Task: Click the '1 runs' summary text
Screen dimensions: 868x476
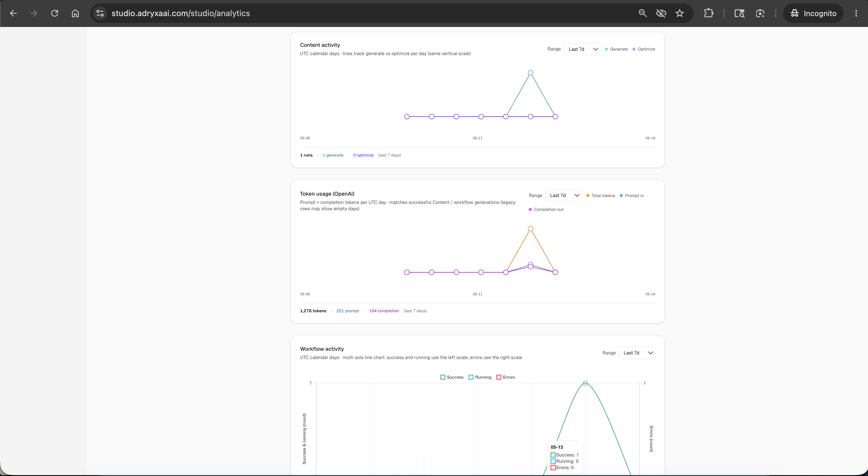Action: [x=306, y=155]
